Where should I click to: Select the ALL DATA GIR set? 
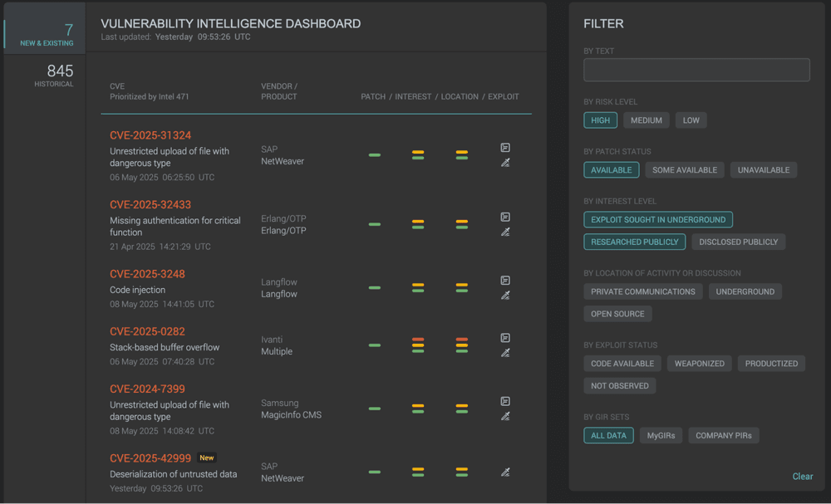click(x=608, y=436)
